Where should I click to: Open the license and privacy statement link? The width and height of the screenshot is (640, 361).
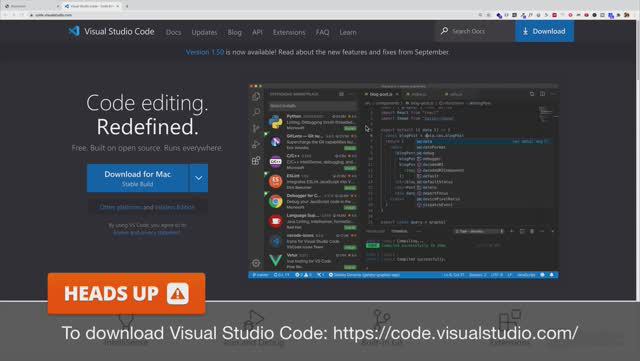[x=147, y=233]
